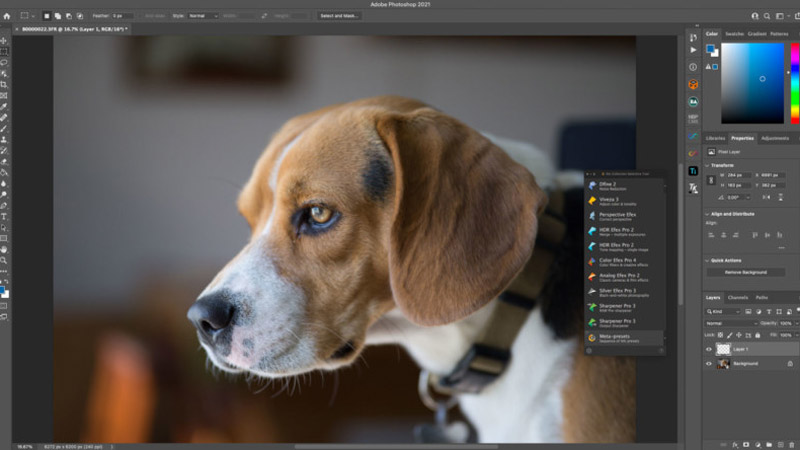Click the Remove Background button

coord(746,272)
